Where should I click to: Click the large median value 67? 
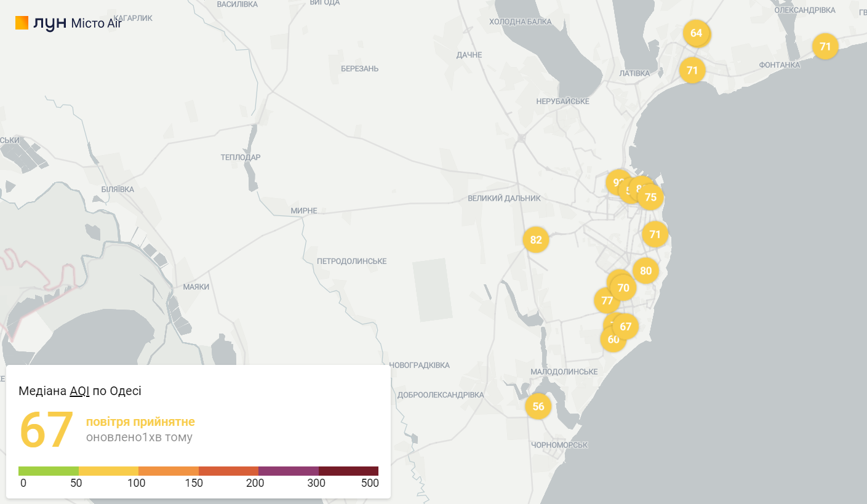click(47, 430)
